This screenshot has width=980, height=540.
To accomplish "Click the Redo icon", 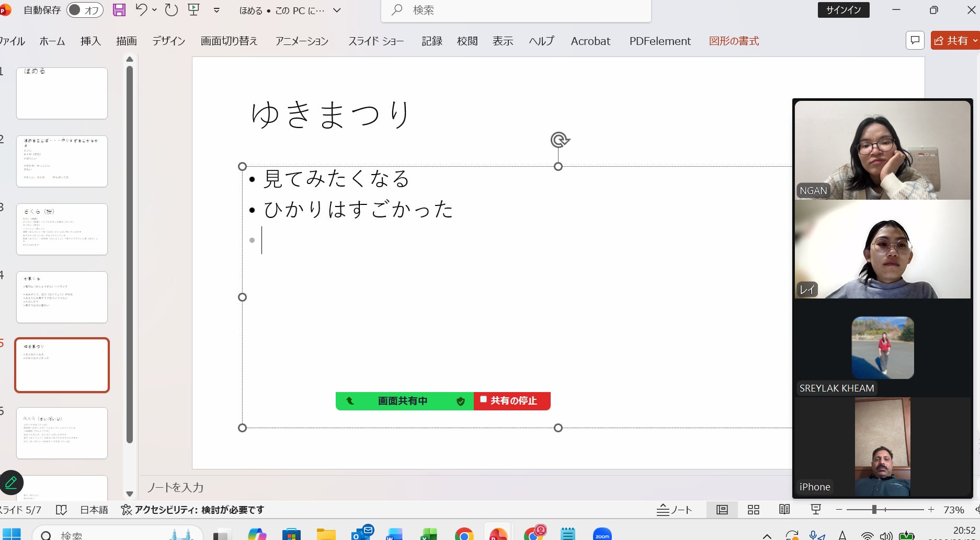I will click(x=171, y=10).
